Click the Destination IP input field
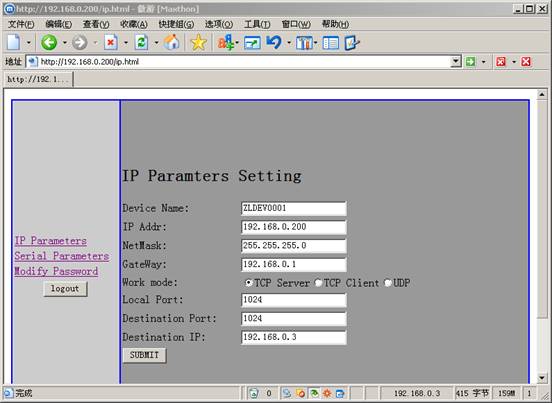The image size is (552, 403). coord(294,337)
